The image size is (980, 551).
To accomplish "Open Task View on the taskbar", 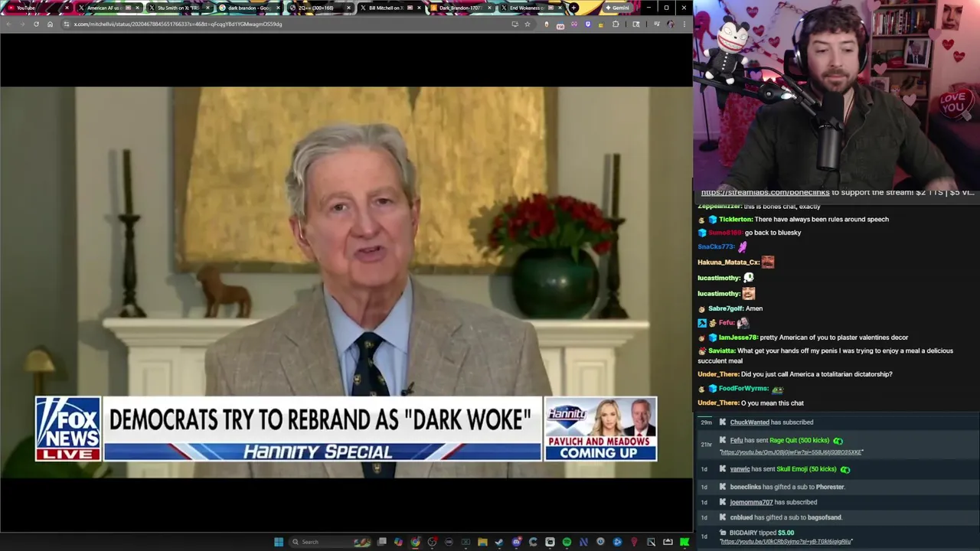I will point(382,542).
